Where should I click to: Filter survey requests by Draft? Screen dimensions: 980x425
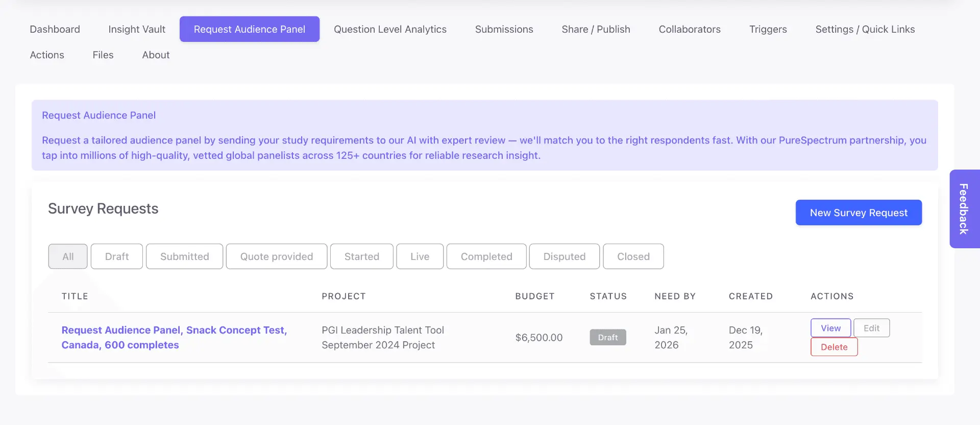pyautogui.click(x=117, y=256)
